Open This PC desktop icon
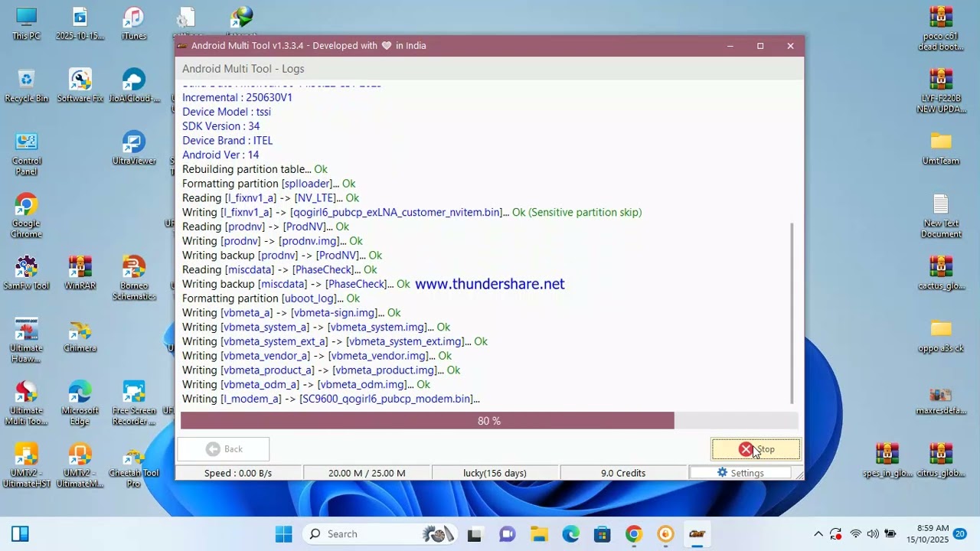This screenshot has width=980, height=551. 26,23
